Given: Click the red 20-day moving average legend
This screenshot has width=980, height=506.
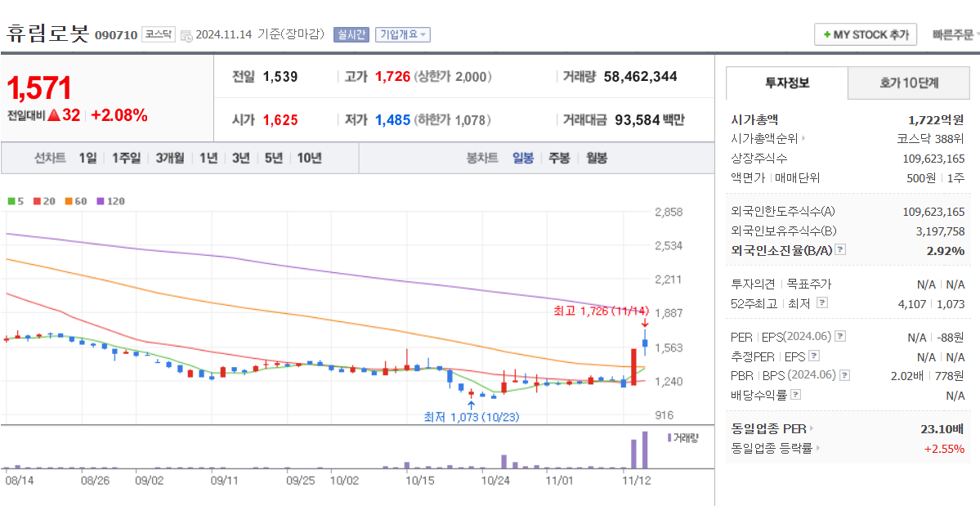Looking at the screenshot, I should [43, 201].
